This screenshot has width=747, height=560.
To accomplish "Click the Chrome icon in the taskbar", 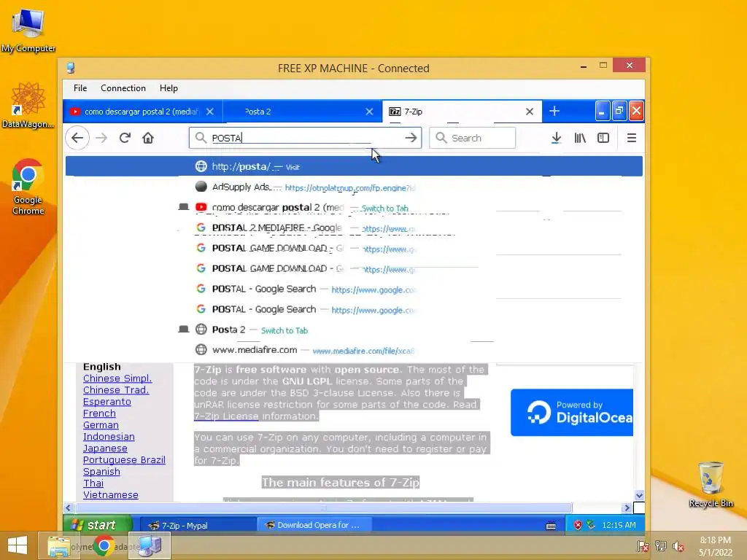I will click(x=104, y=545).
